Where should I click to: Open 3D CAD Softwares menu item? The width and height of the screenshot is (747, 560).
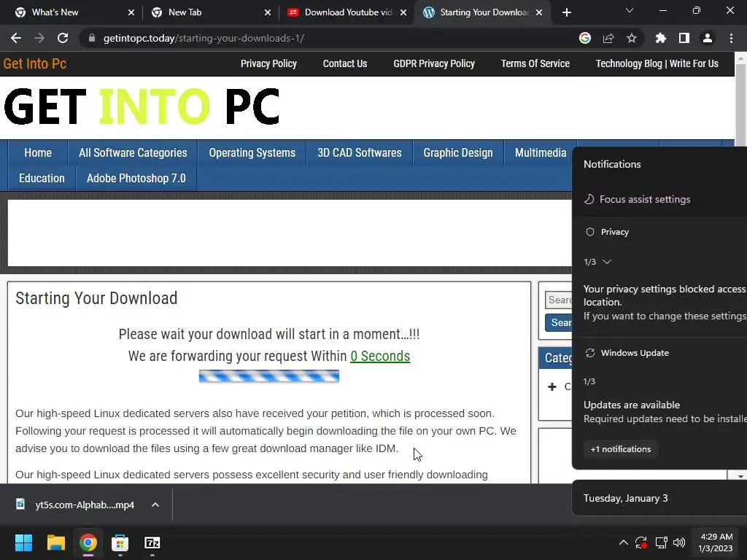(x=359, y=153)
